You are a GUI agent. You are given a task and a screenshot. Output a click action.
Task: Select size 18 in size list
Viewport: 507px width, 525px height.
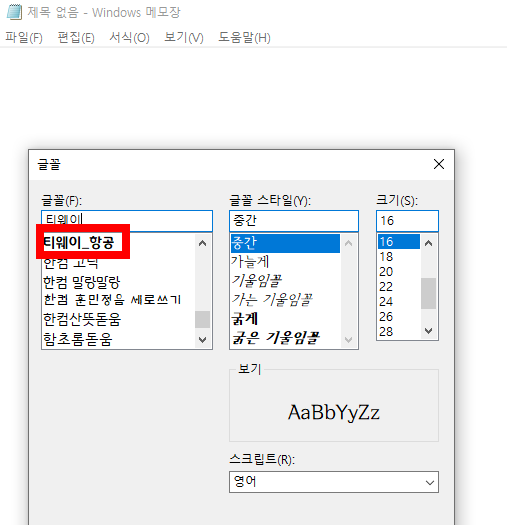(386, 256)
